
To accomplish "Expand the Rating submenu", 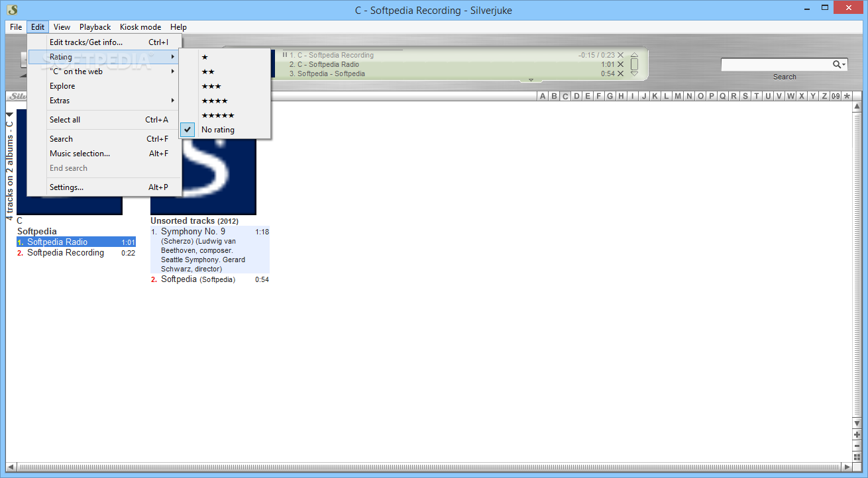I will coord(104,57).
